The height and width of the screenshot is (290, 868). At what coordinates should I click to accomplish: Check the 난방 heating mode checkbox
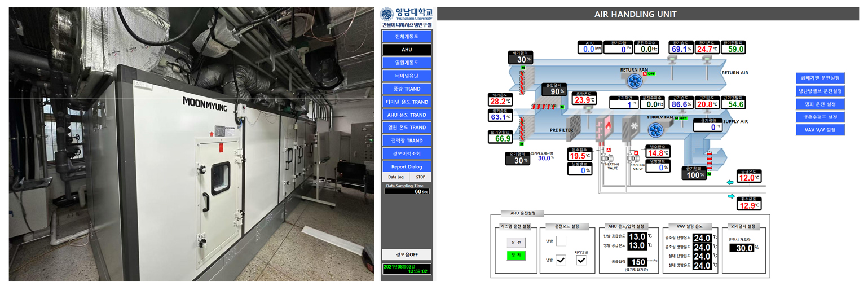(561, 241)
